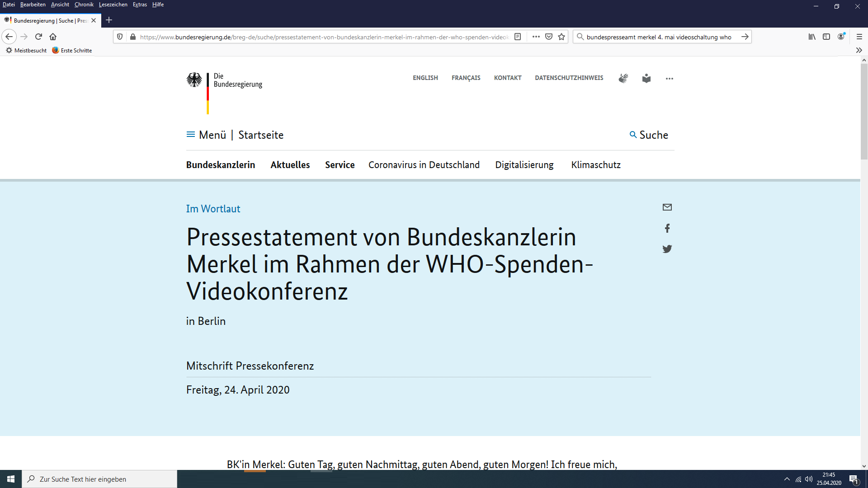Viewport: 868px width, 488px height.
Task: Show hidden system tray icons
Action: 787,479
